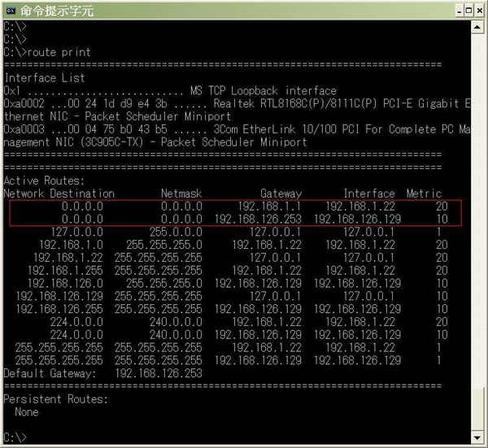Click gateway 192.168.1.1 in first route
Viewport: 488px width, 448px height.
269,207
